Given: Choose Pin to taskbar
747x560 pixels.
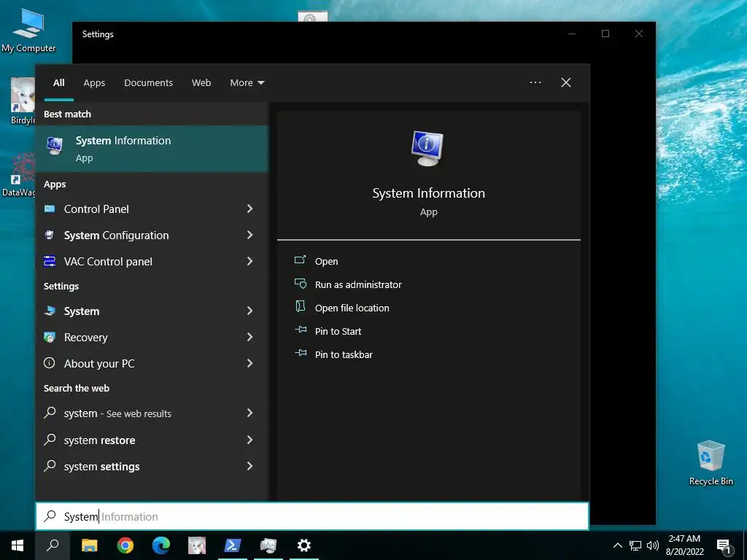Looking at the screenshot, I should [344, 355].
